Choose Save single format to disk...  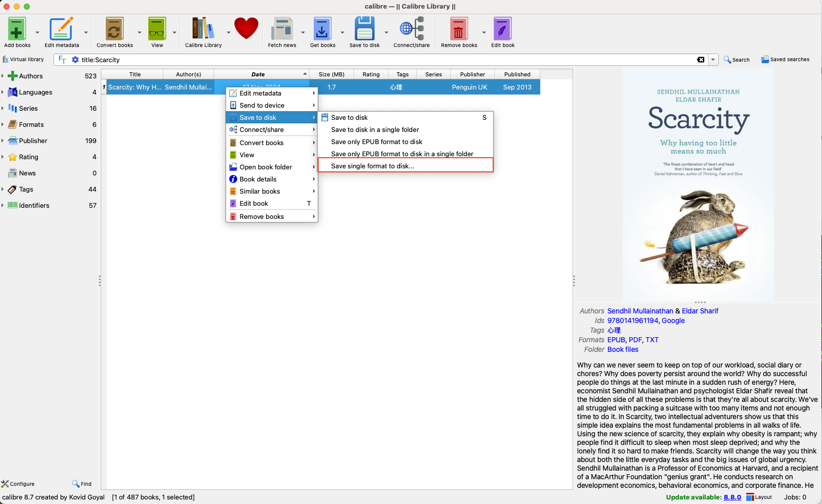pyautogui.click(x=406, y=166)
